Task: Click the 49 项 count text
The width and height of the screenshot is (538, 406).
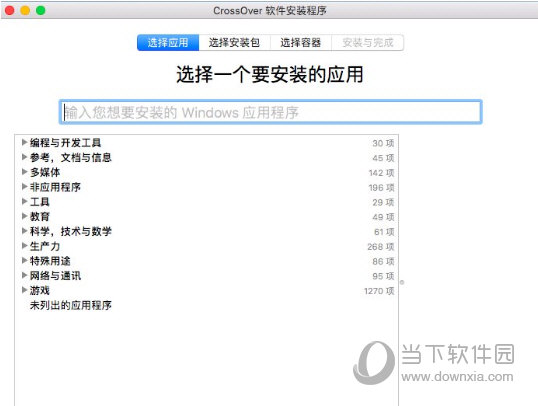Action: [383, 217]
